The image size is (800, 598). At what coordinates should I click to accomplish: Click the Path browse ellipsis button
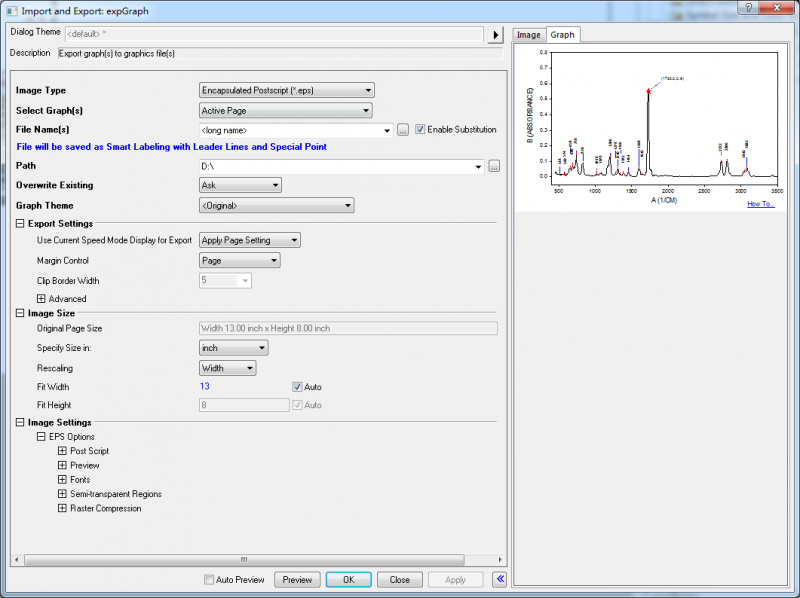494,166
